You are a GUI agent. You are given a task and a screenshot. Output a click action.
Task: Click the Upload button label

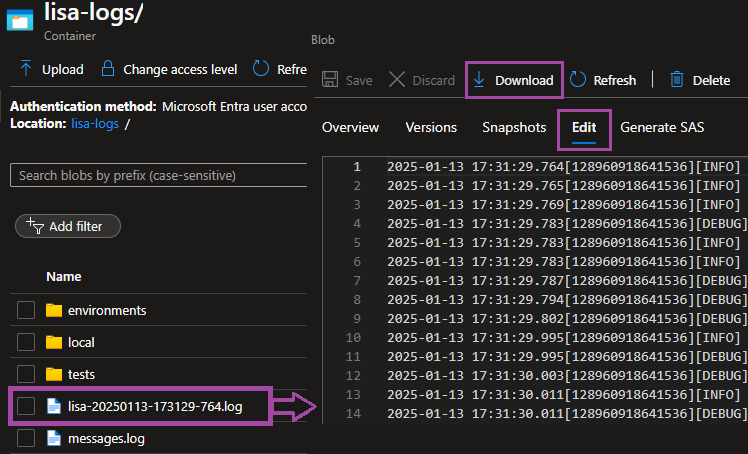(62, 70)
